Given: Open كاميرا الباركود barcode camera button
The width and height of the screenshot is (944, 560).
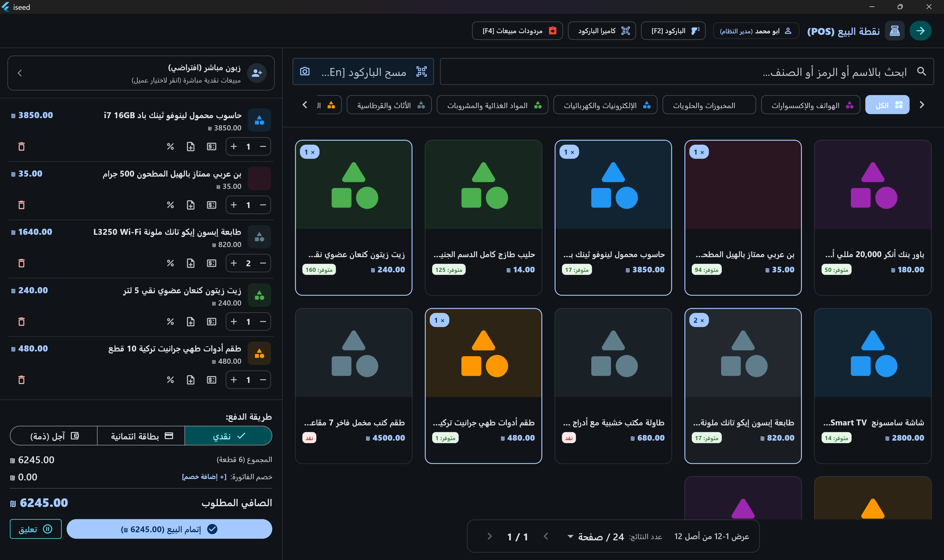Looking at the screenshot, I should click(x=602, y=30).
